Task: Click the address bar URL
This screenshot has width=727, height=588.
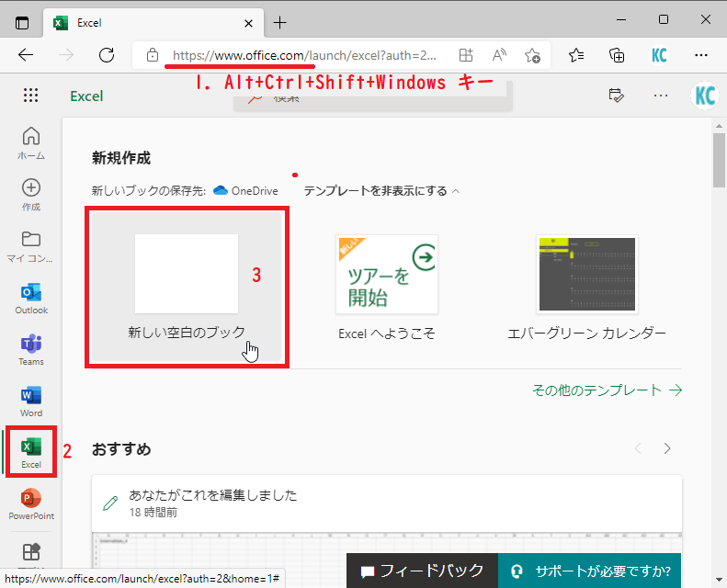Action: tap(304, 56)
